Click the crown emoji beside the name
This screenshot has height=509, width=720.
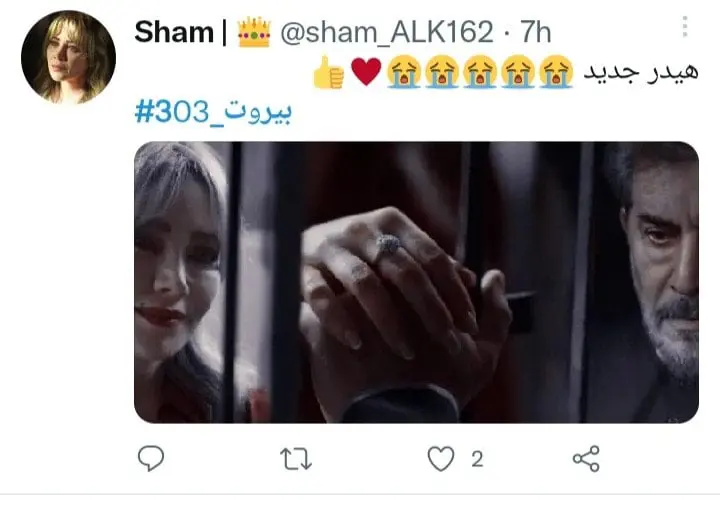point(254,32)
